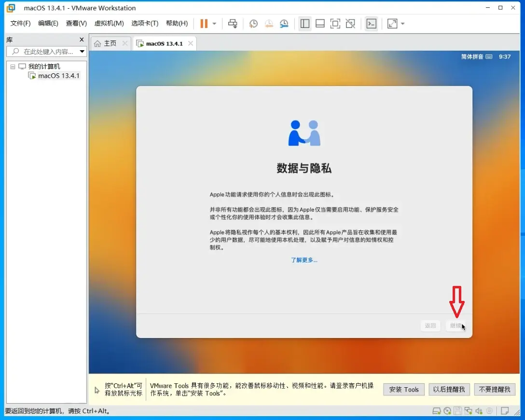
Task: Click the stretch guest display icon
Action: (x=392, y=24)
